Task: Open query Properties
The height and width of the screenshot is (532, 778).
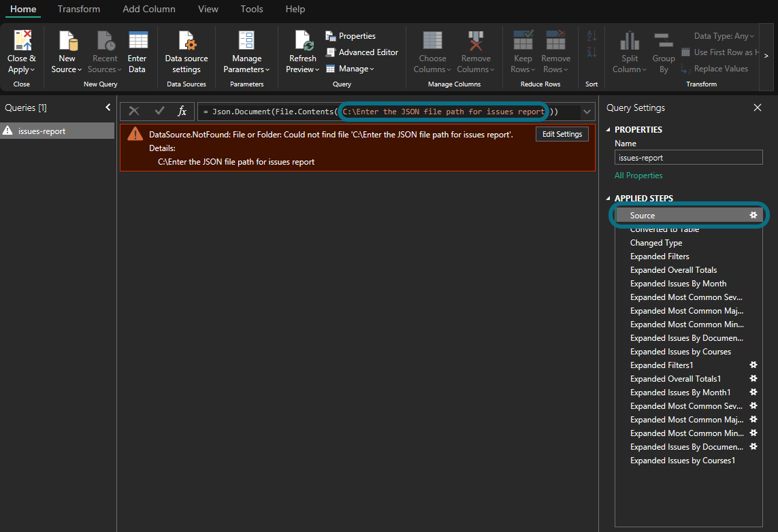Action: click(351, 35)
